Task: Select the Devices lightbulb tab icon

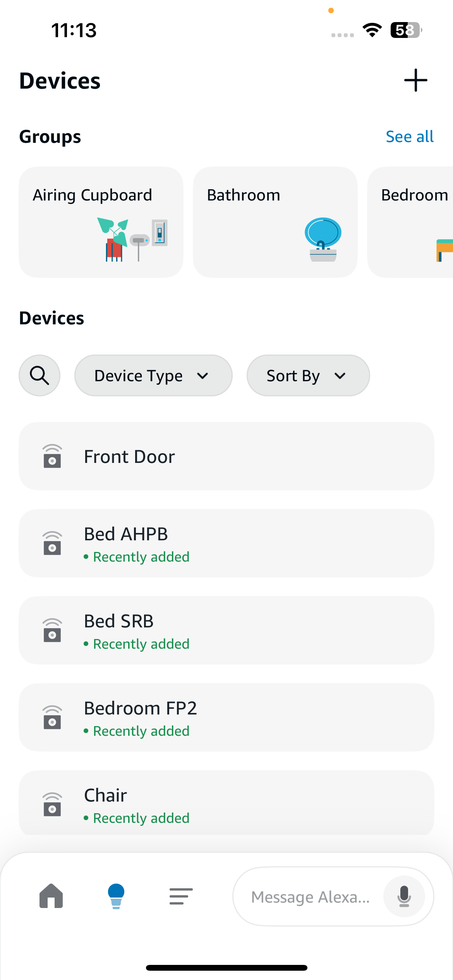Action: click(116, 896)
